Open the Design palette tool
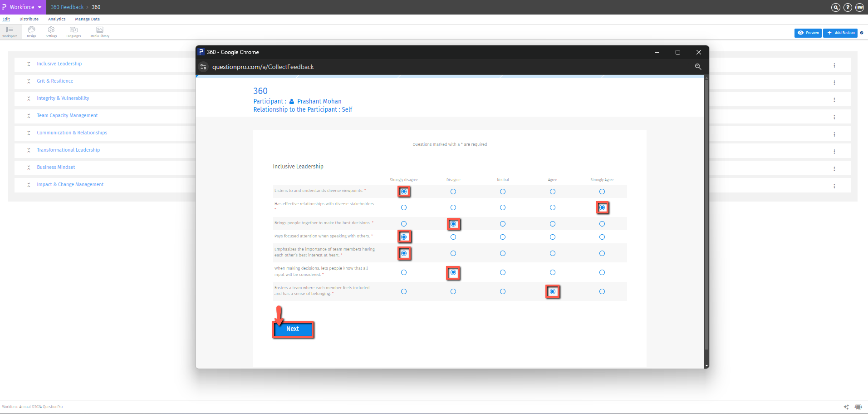868x414 pixels. [31, 32]
